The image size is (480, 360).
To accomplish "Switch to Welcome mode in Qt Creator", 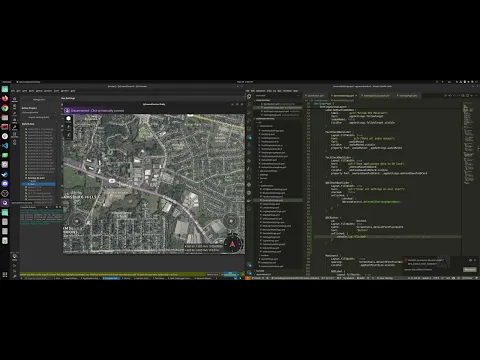I will [x=14, y=99].
